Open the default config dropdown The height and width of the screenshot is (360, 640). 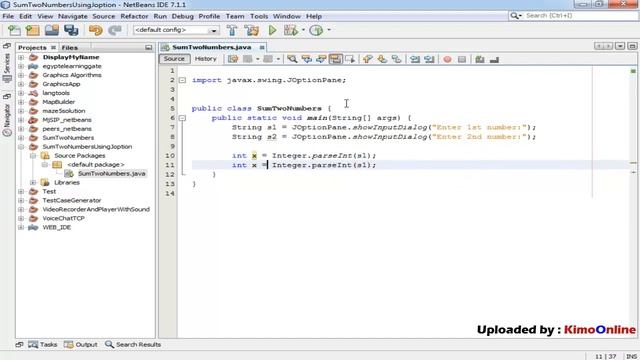(213, 31)
